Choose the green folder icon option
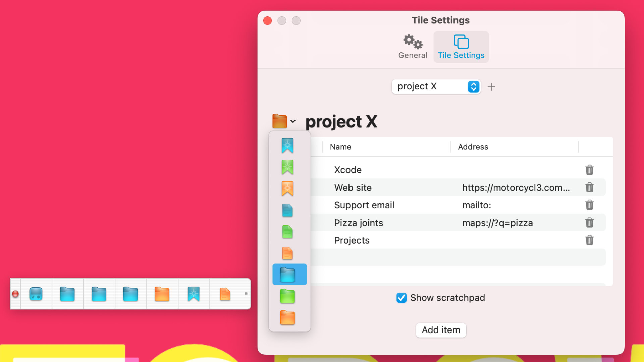This screenshot has height=362, width=644. pyautogui.click(x=287, y=296)
